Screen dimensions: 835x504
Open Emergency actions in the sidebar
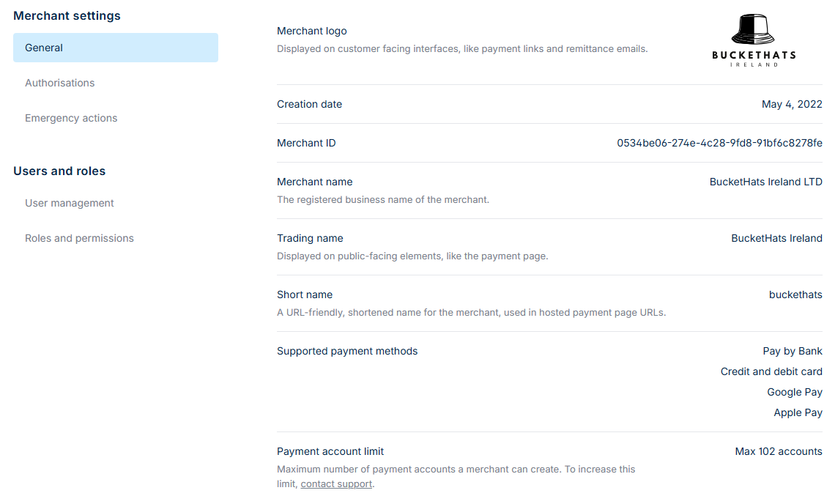tap(71, 118)
